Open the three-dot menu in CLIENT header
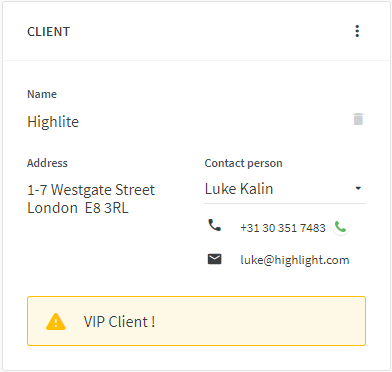Image resolution: width=392 pixels, height=372 pixels. (x=357, y=31)
